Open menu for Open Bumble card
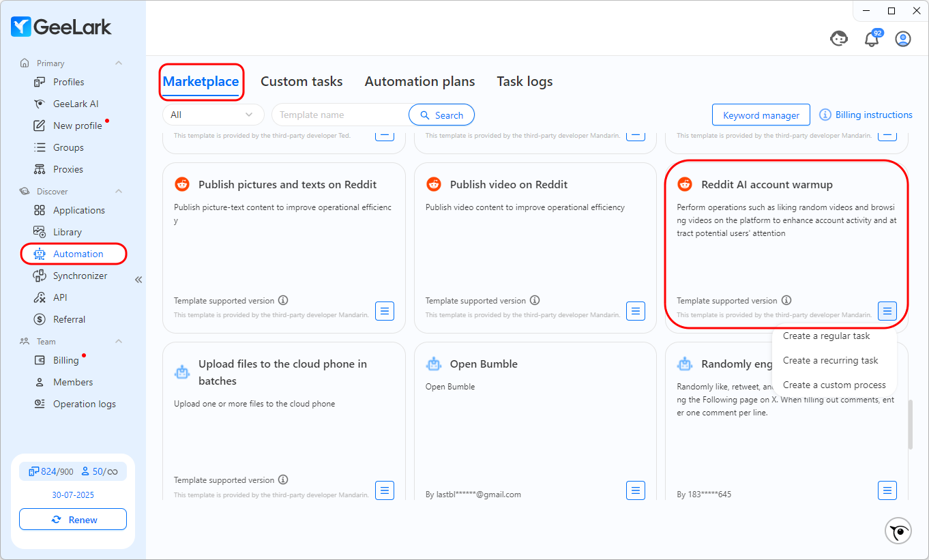This screenshot has width=929, height=560. [x=636, y=490]
